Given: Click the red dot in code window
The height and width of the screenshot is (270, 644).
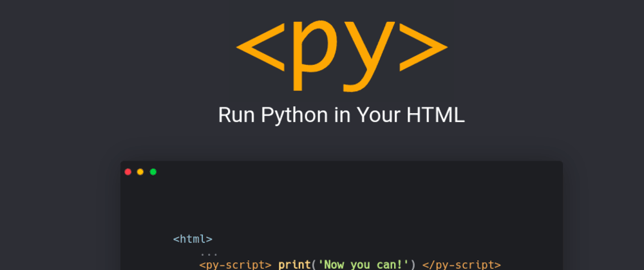Looking at the screenshot, I should (128, 172).
